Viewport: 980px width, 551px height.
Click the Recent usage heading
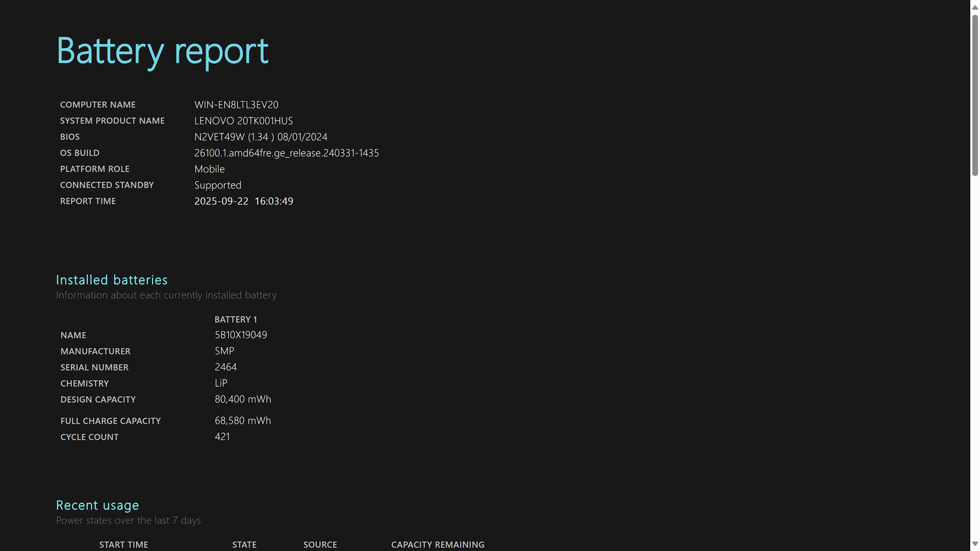coord(97,505)
